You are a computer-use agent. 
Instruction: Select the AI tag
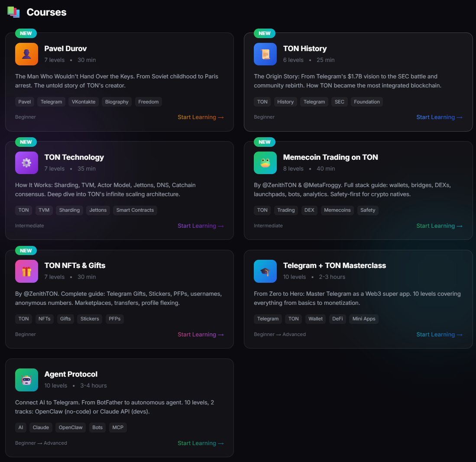(x=21, y=427)
